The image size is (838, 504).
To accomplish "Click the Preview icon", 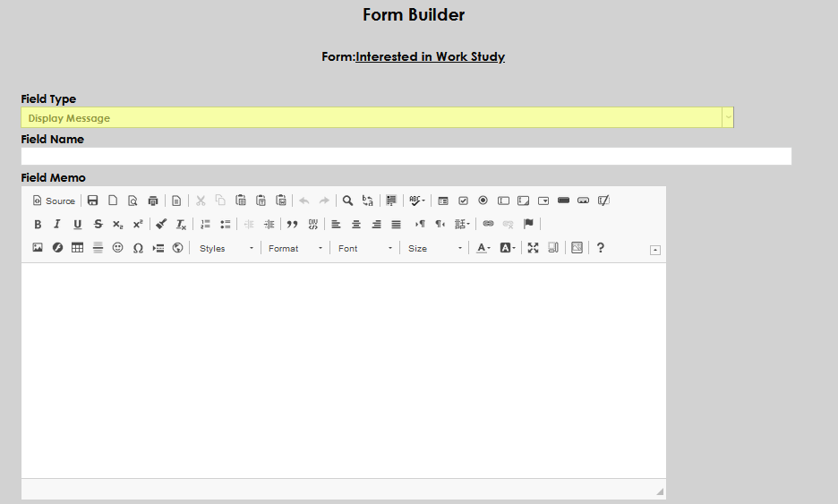I will tap(133, 201).
